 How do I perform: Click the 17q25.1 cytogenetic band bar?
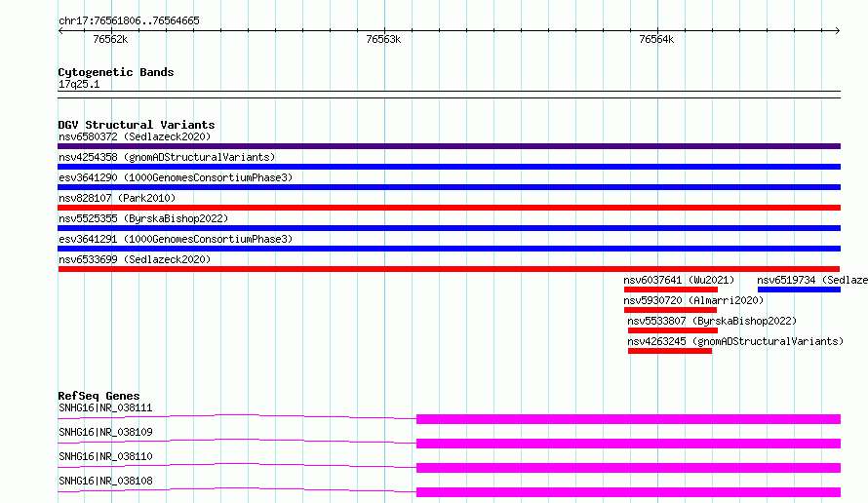(449, 95)
